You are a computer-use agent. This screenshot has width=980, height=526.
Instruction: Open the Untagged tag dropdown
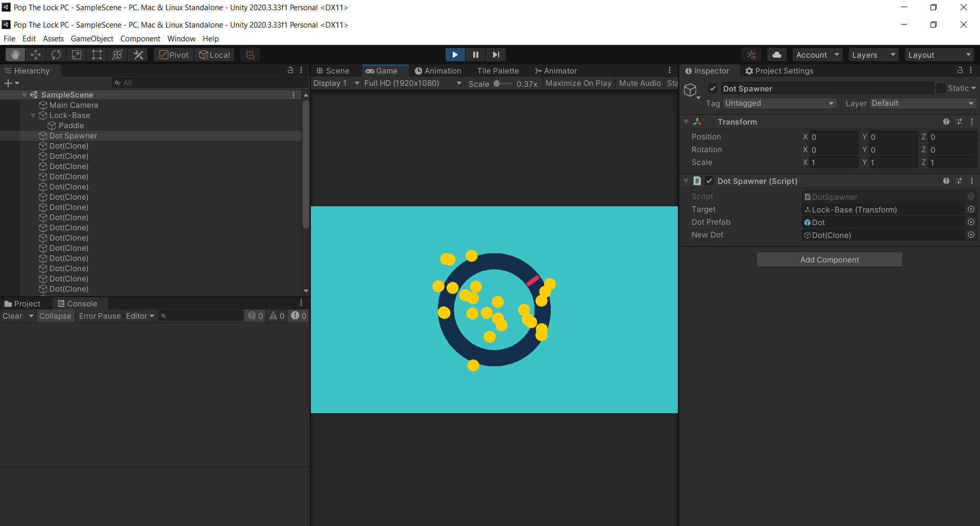(x=779, y=103)
